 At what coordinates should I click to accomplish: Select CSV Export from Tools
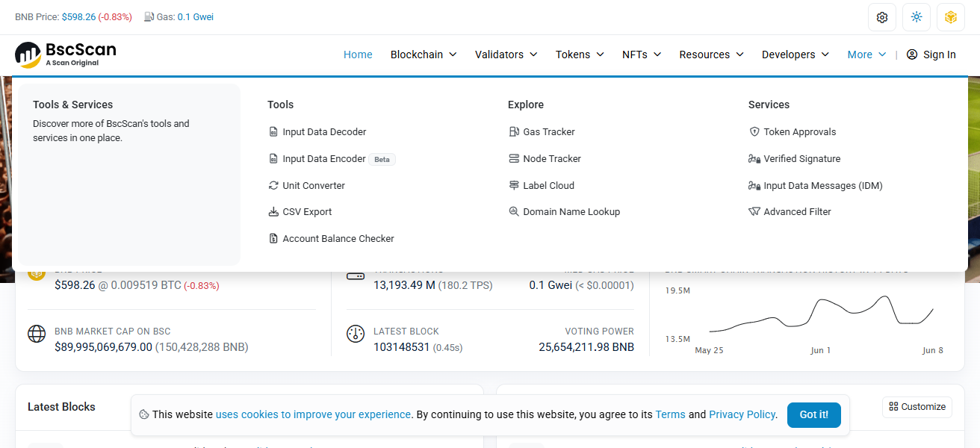click(x=300, y=212)
